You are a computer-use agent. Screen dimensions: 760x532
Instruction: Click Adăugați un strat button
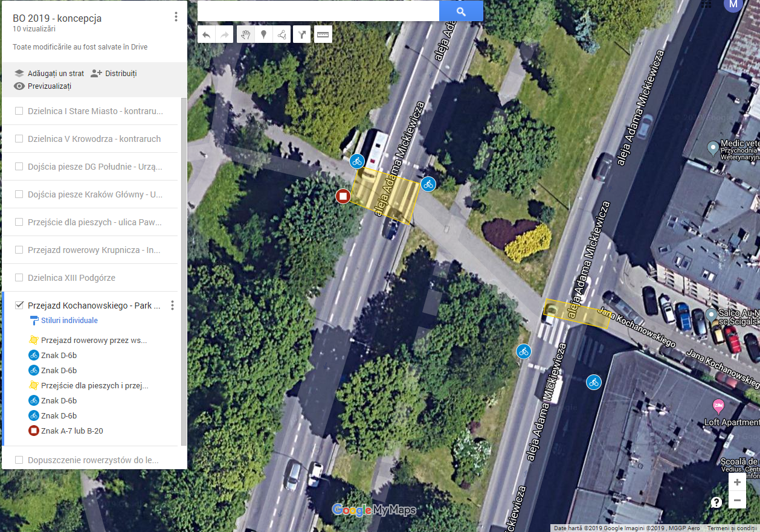coord(49,74)
